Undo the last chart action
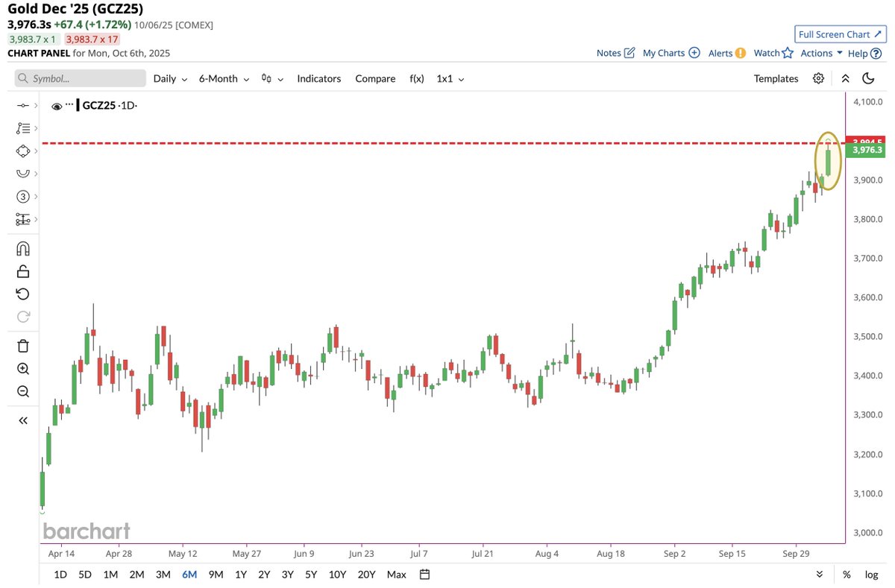This screenshot has width=895, height=588. 22,294
